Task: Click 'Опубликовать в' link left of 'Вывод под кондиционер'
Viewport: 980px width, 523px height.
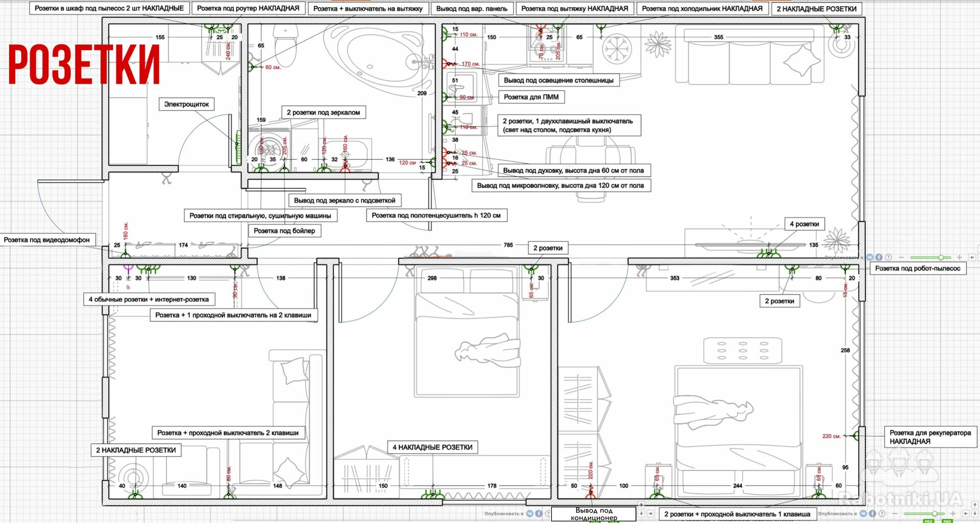Action: click(504, 514)
